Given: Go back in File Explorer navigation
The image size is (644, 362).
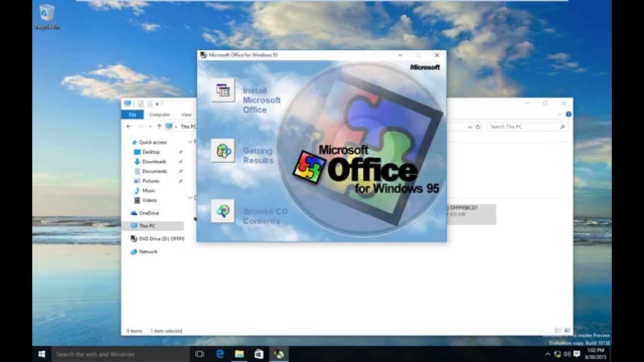Looking at the screenshot, I should point(129,127).
